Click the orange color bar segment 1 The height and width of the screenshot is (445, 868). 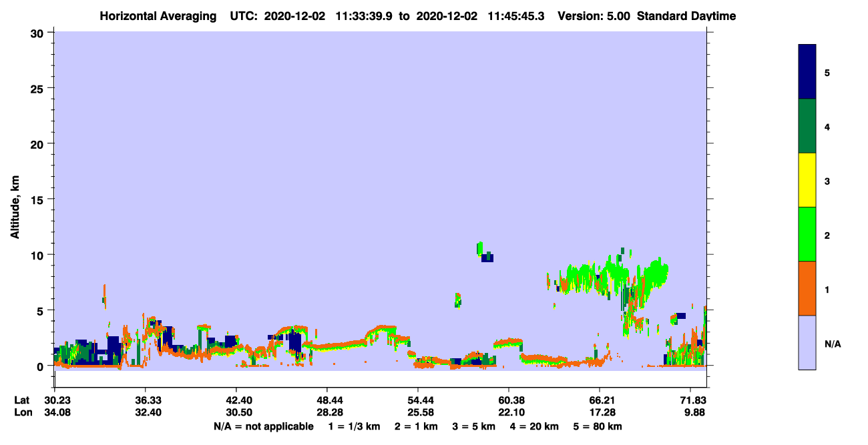coord(807,288)
